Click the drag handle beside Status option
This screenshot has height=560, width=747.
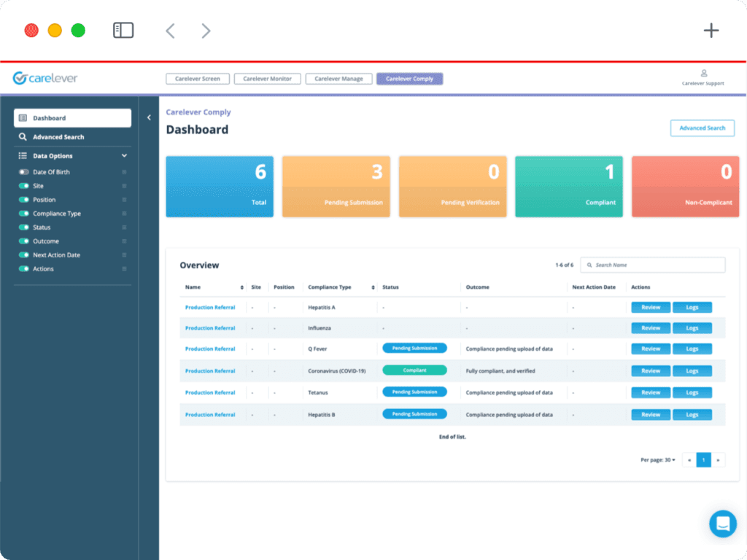point(124,227)
